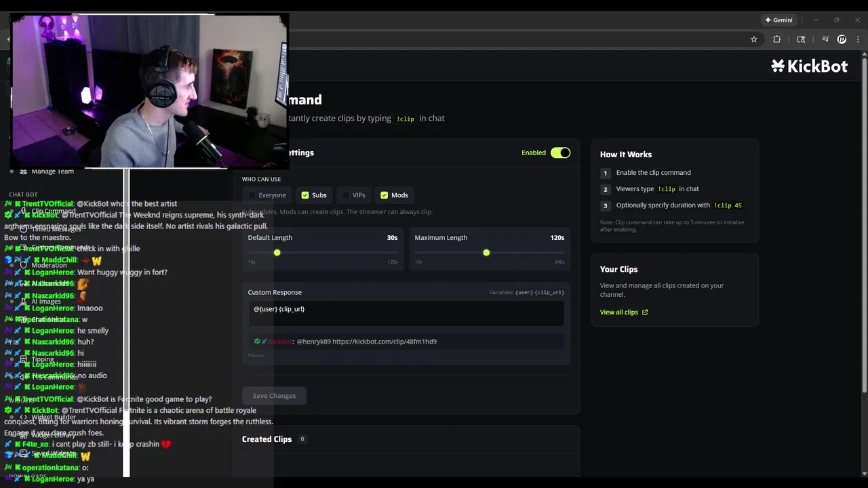Click LoganHeroe's 'Want huggy wuggy in fort?' message

pyautogui.click(x=85, y=272)
